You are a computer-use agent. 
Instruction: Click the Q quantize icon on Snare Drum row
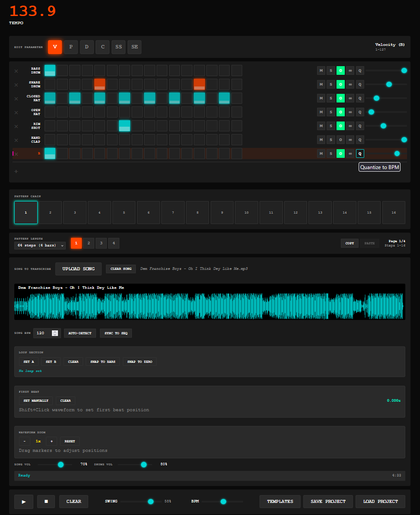[360, 84]
